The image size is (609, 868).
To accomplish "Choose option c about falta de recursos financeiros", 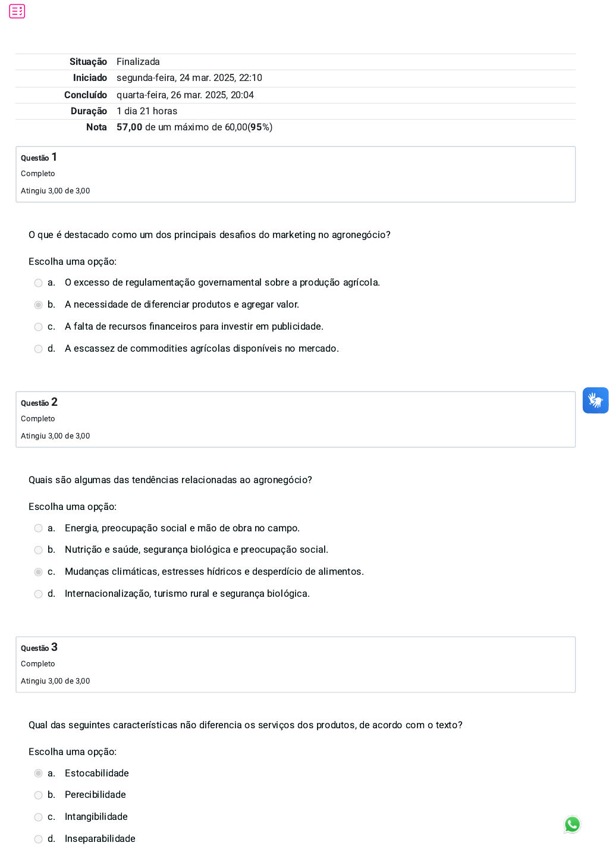I will click(x=39, y=327).
